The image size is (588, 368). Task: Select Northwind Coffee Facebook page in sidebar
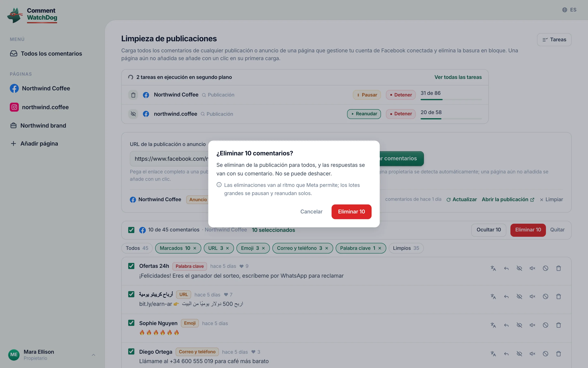(40, 88)
